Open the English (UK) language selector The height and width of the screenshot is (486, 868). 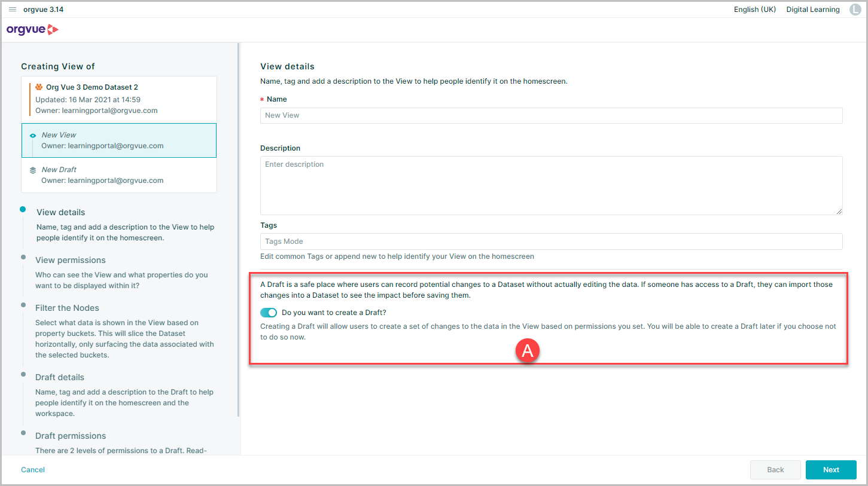(x=755, y=10)
